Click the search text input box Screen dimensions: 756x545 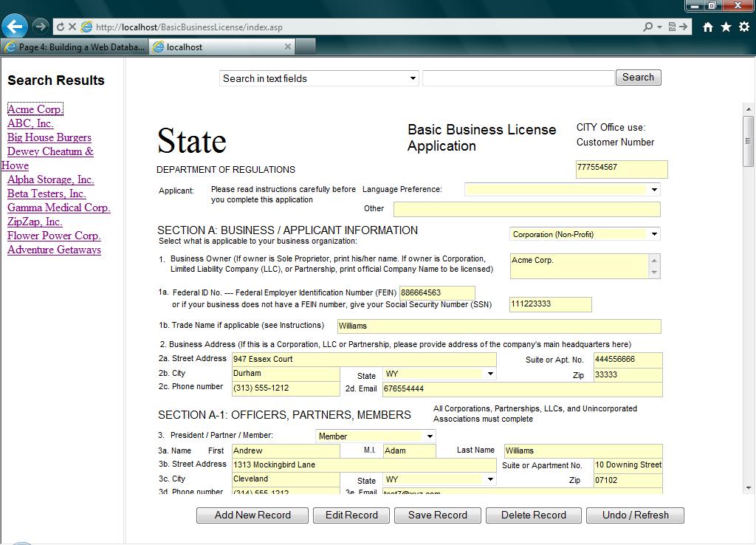pyautogui.click(x=518, y=78)
